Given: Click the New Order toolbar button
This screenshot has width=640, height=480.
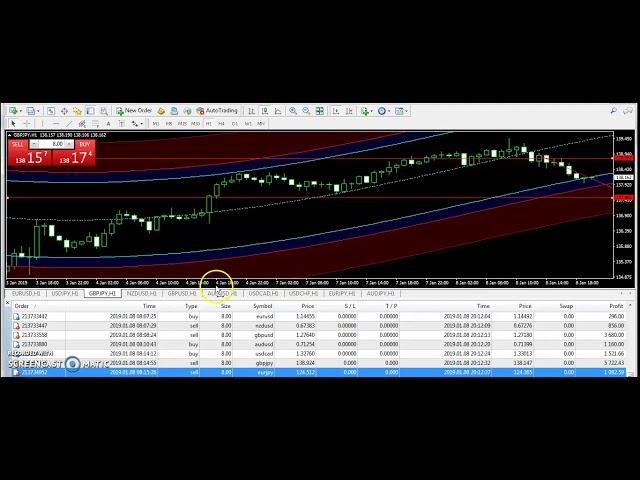Looking at the screenshot, I should coord(134,111).
